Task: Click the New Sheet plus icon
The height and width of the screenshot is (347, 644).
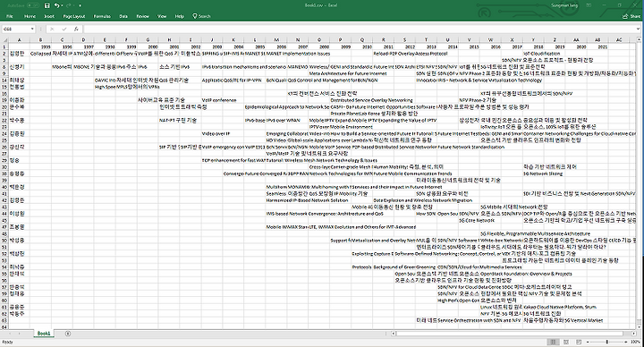Action: pos(68,334)
